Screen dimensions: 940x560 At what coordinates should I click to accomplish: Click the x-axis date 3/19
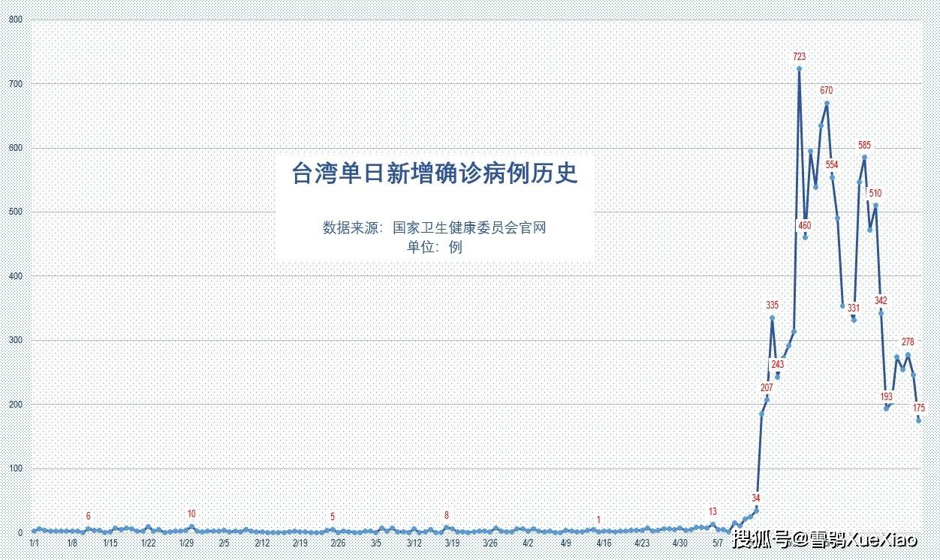pyautogui.click(x=452, y=542)
